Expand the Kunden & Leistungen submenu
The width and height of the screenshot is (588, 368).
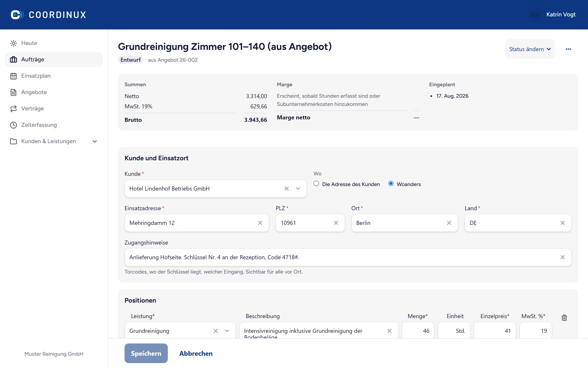[x=95, y=141]
